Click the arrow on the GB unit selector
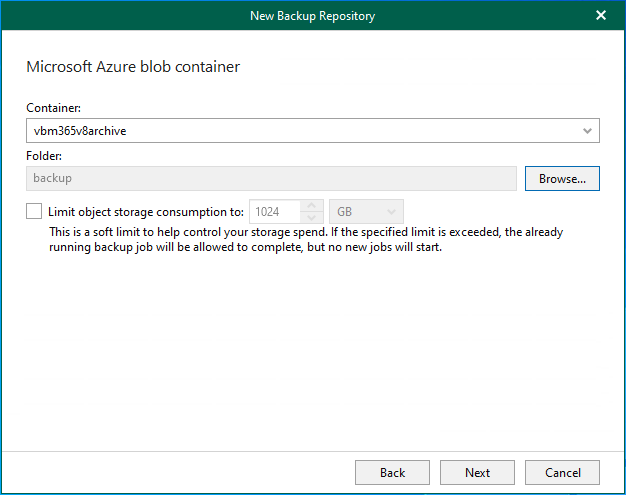 391,212
